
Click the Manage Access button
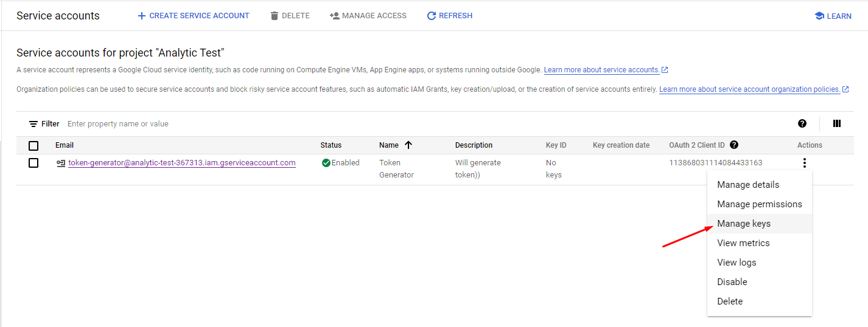(368, 16)
